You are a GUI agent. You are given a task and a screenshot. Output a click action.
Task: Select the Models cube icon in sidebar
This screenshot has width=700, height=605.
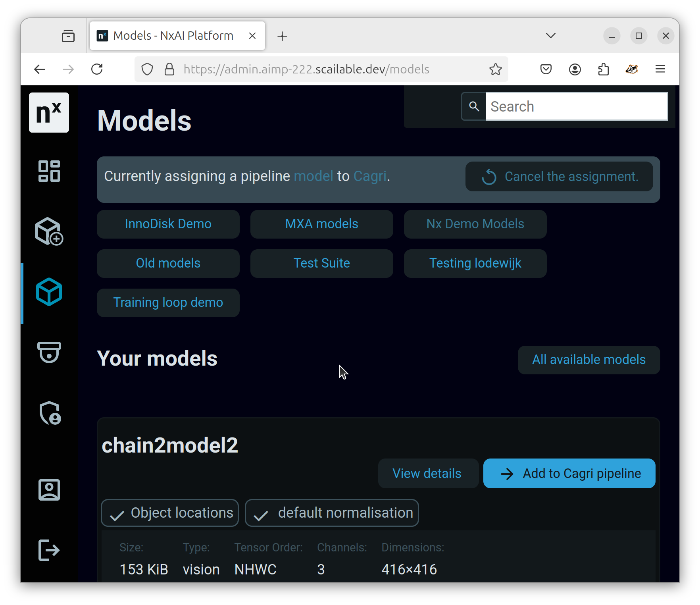(49, 292)
